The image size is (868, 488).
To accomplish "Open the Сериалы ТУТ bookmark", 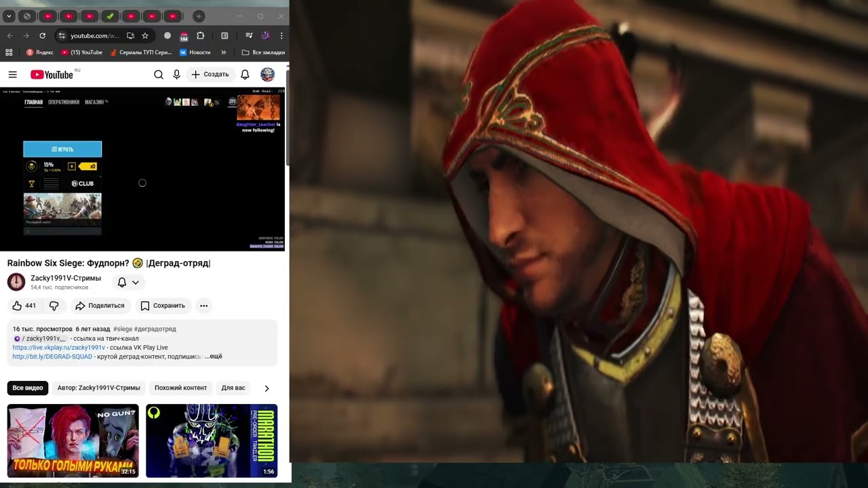I will click(x=140, y=52).
